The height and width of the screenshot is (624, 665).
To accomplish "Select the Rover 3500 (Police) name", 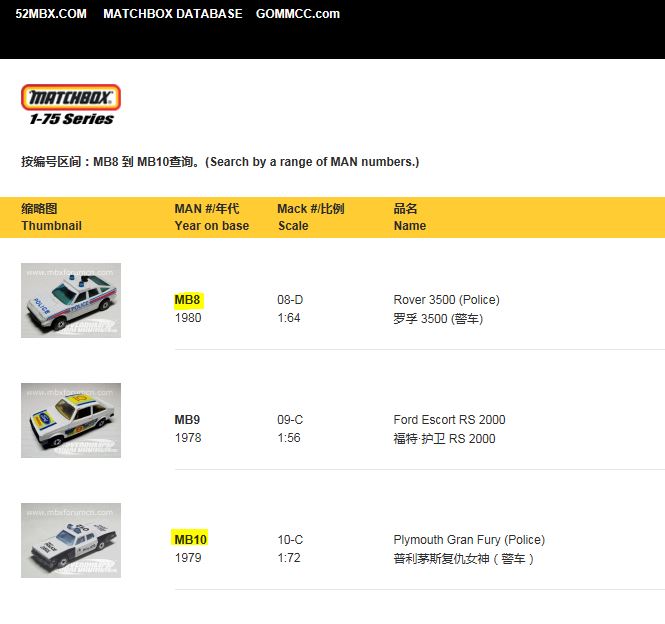I will [x=446, y=300].
